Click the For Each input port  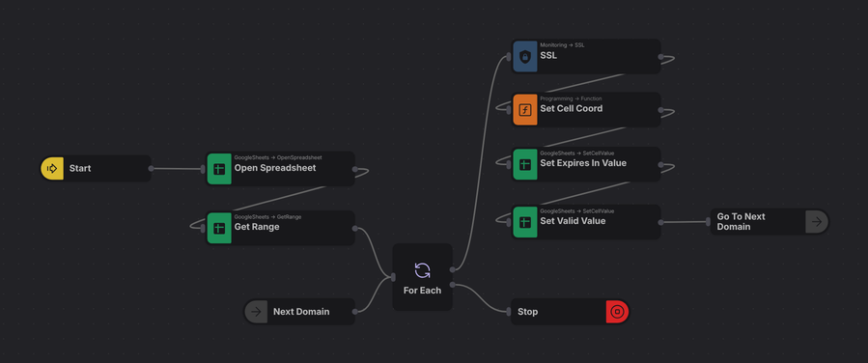click(393, 277)
